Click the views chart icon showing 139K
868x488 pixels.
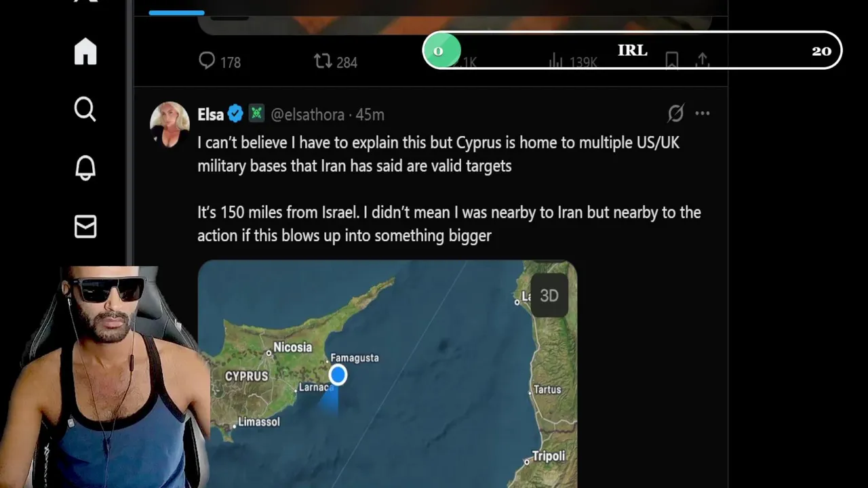[556, 62]
